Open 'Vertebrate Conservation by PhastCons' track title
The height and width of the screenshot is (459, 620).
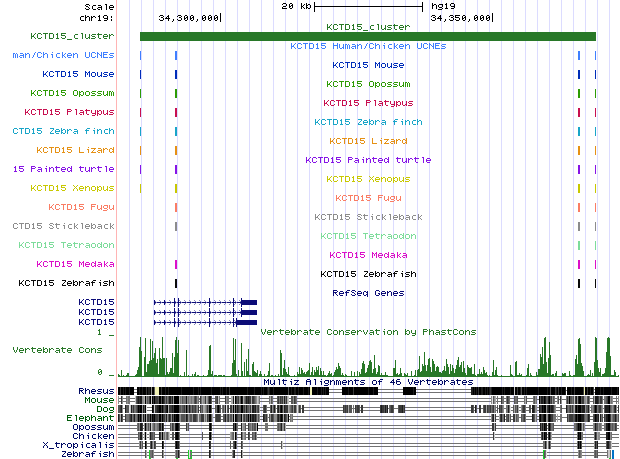pos(368,331)
